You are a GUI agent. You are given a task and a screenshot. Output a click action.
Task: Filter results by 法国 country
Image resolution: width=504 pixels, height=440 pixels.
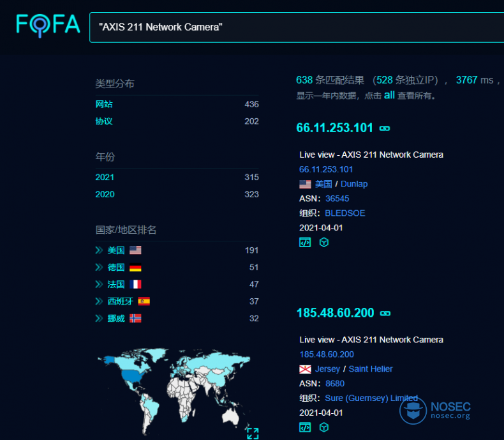tap(116, 284)
